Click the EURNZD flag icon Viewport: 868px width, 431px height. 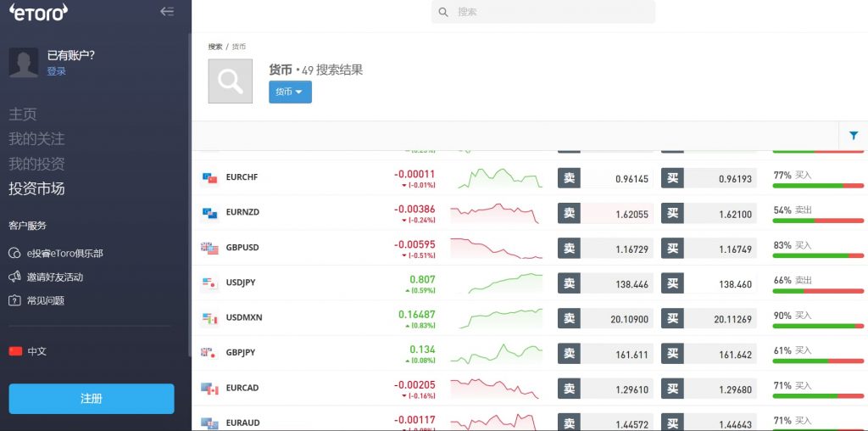pyautogui.click(x=210, y=213)
